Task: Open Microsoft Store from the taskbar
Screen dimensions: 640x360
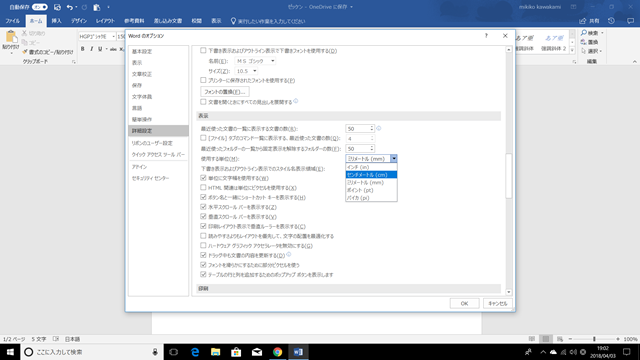Action: (236, 352)
